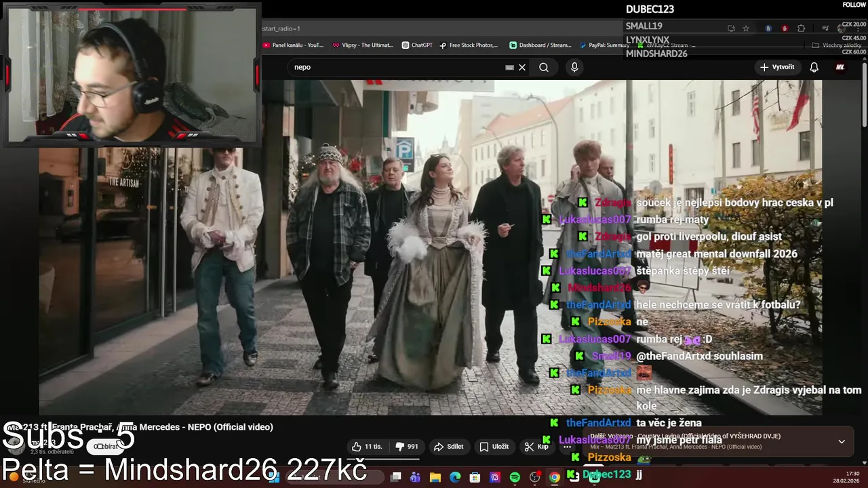Like the video with 11 tis. thumbs up
The image size is (868, 488).
[367, 447]
